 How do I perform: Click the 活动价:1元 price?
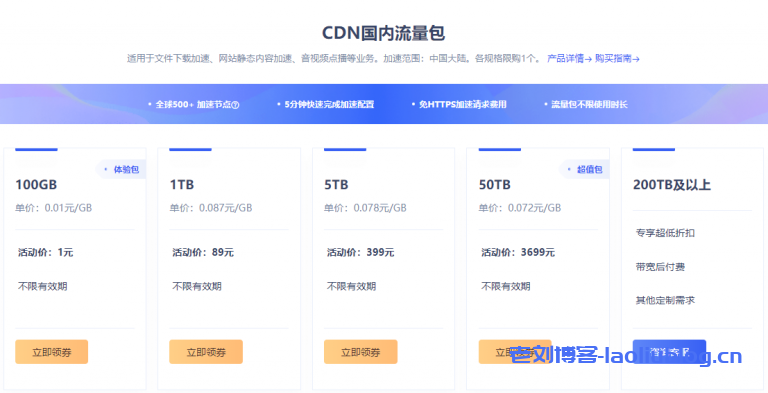46,252
